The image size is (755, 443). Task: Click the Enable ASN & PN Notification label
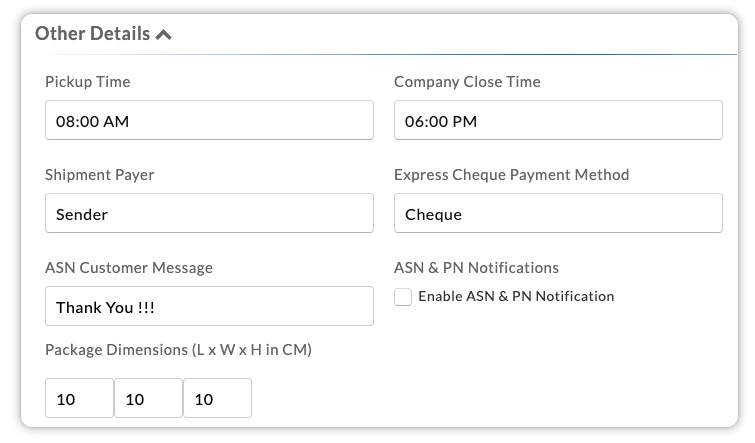(516, 296)
